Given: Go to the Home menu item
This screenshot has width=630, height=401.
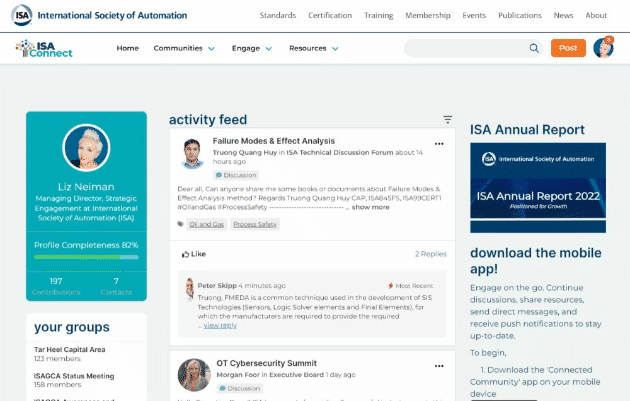Looking at the screenshot, I should [x=127, y=48].
